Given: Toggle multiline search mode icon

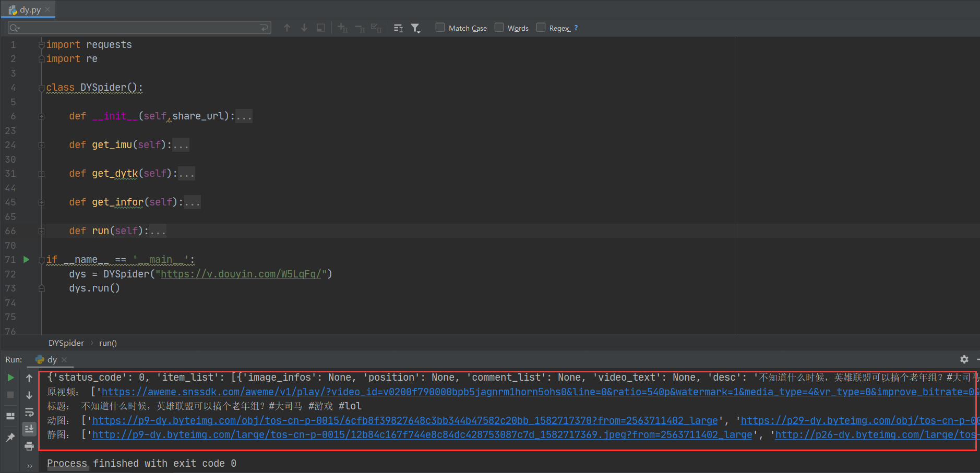Looking at the screenshot, I should pos(398,28).
